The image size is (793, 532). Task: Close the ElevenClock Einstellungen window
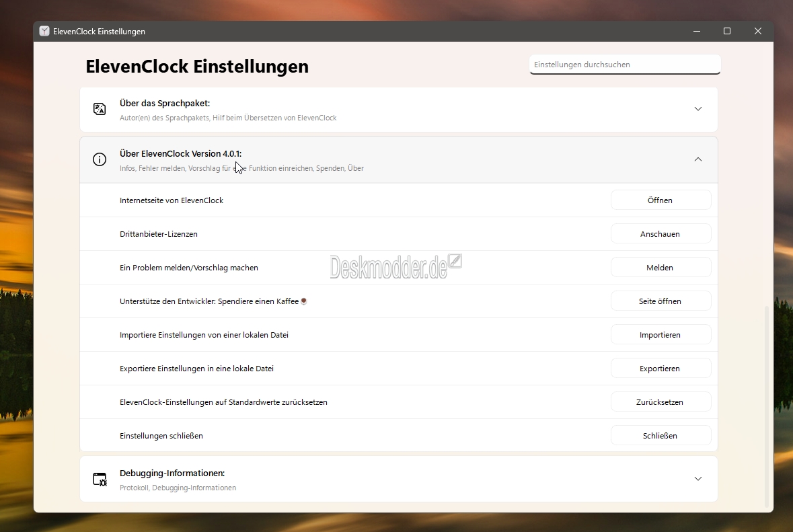coord(757,32)
